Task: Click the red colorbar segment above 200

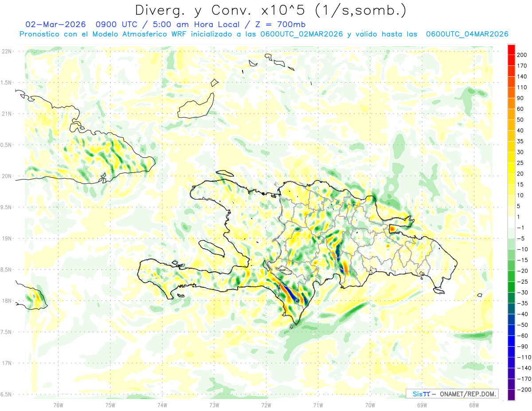Action: 511,50
